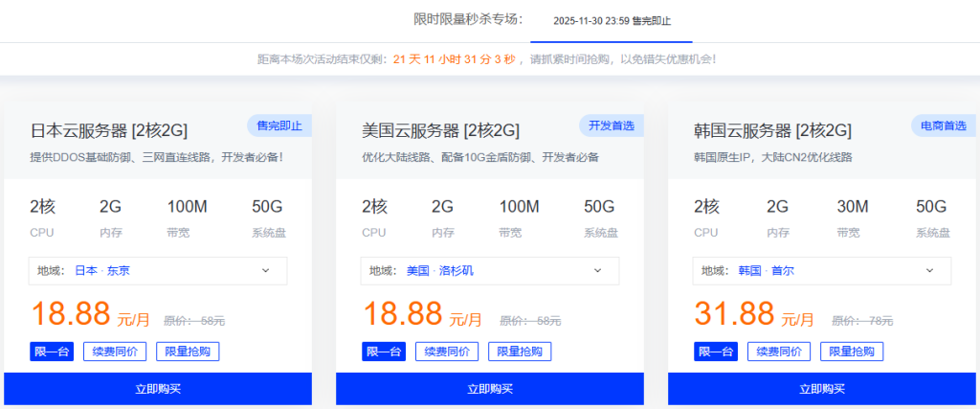Click the 开发首选 badge on the US card

point(611,125)
